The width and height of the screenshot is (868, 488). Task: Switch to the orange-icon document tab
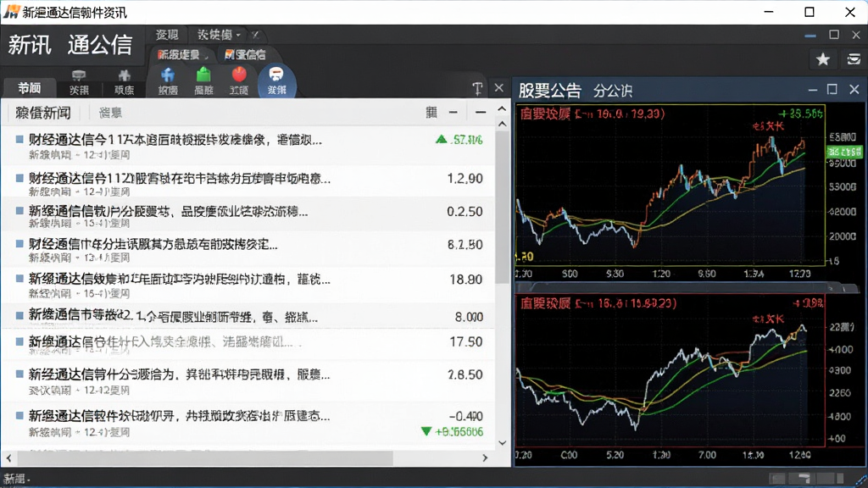183,55
